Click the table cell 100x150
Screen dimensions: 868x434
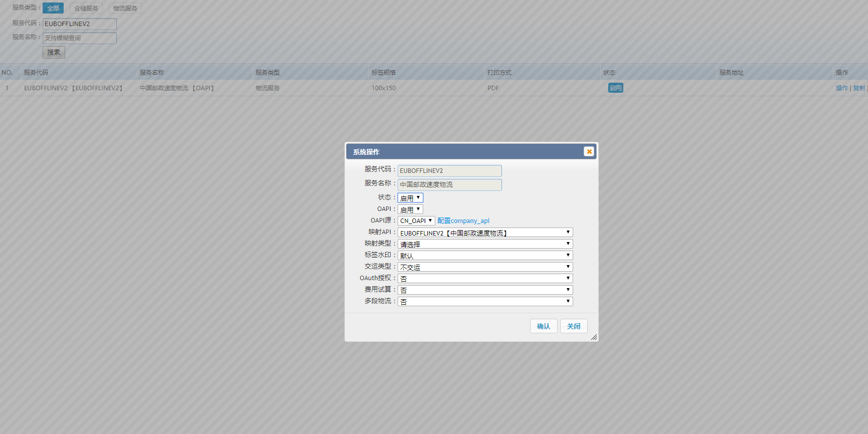(384, 88)
